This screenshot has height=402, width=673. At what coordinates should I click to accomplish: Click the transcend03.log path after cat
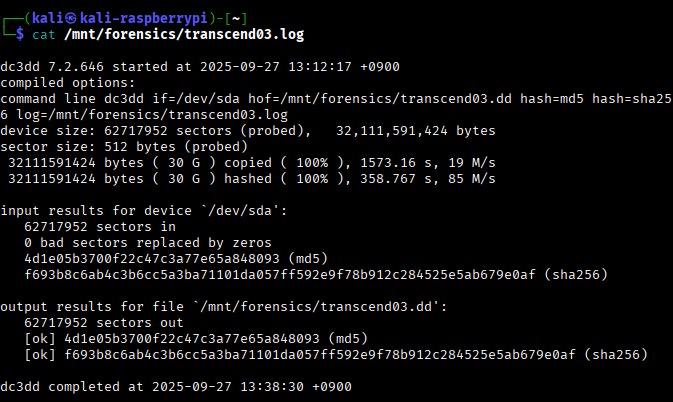183,34
